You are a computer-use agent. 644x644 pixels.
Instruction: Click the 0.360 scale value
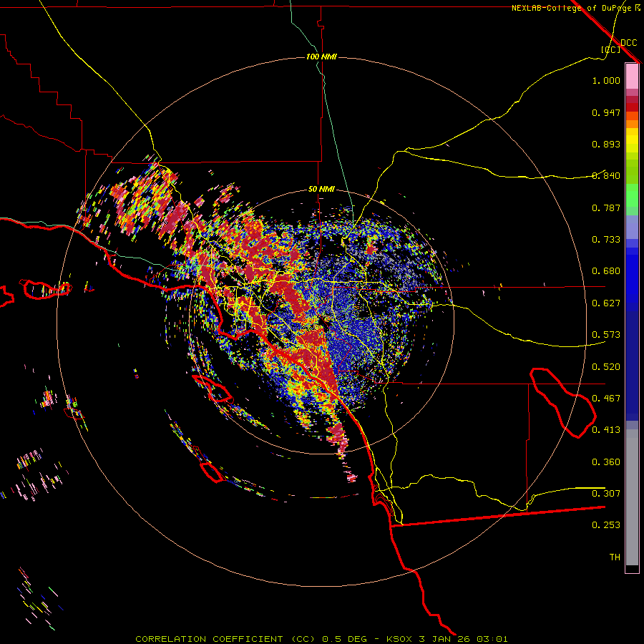point(606,462)
